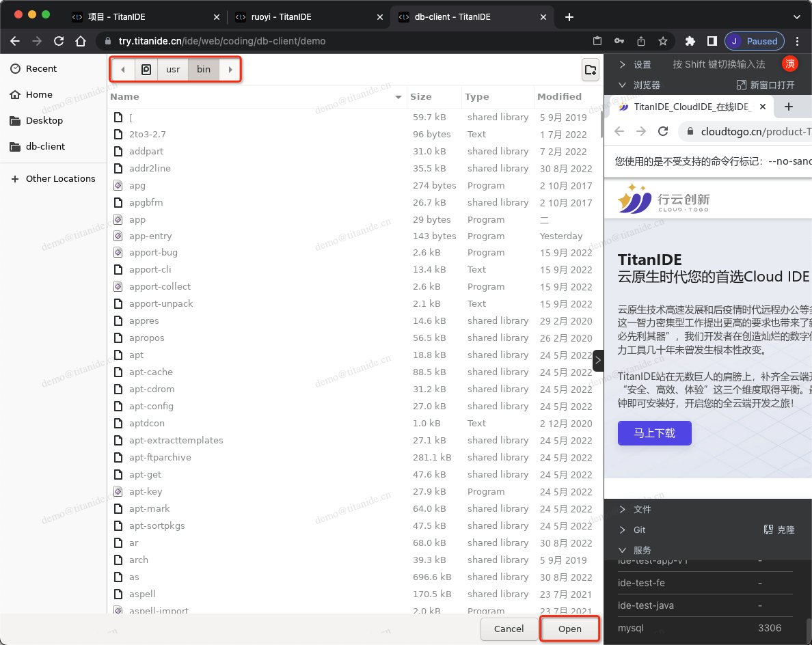Click the path bar forward arrow

[230, 69]
